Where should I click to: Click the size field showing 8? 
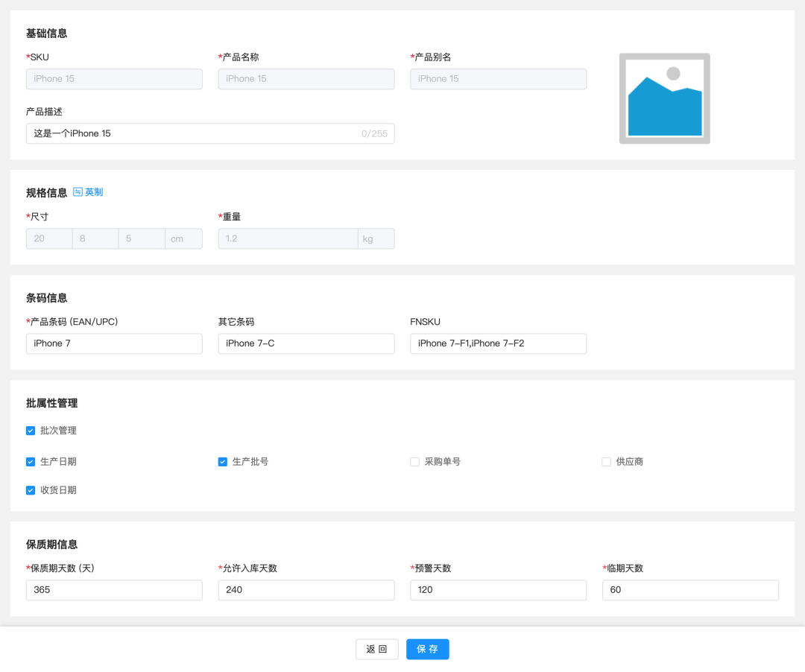tap(95, 238)
